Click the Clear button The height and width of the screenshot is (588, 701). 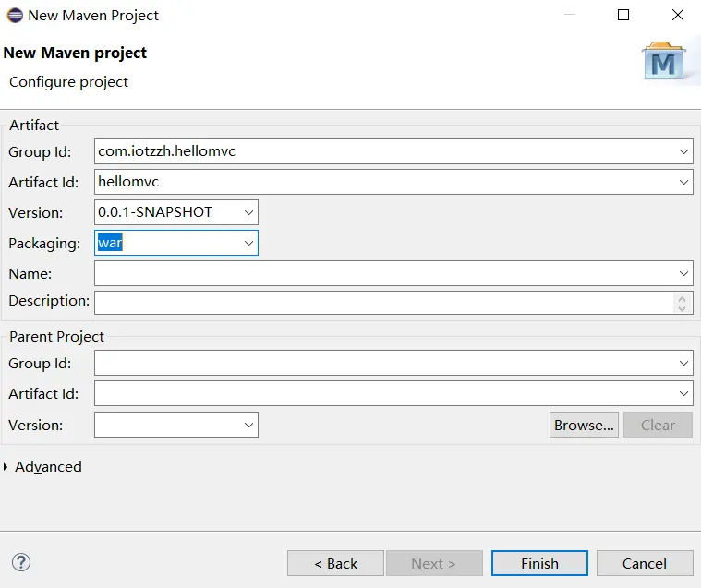pos(658,425)
